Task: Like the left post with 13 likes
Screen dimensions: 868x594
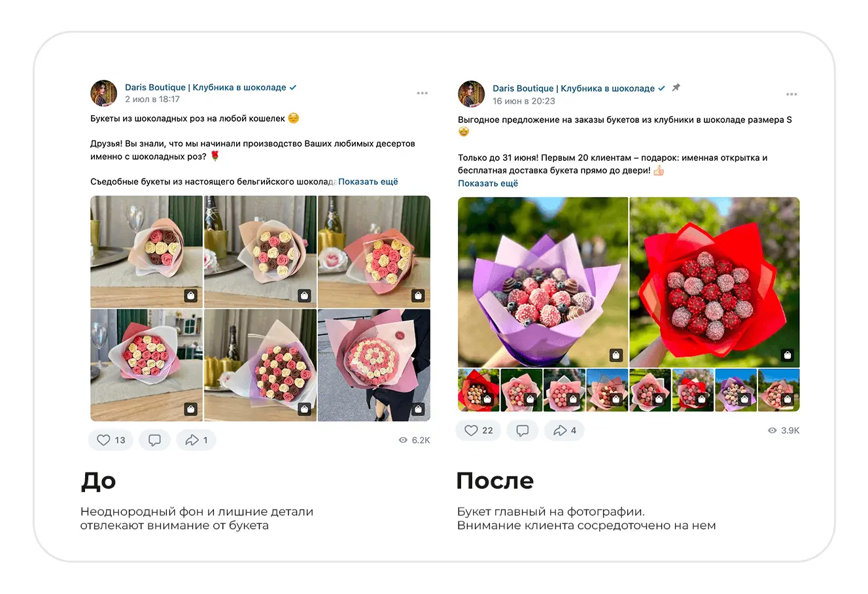Action: coord(111,440)
